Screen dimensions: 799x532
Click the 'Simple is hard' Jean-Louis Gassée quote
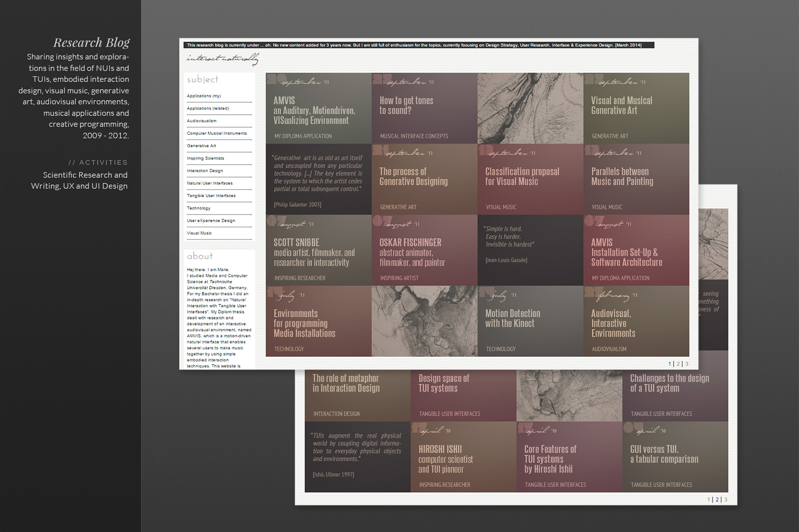pos(530,250)
